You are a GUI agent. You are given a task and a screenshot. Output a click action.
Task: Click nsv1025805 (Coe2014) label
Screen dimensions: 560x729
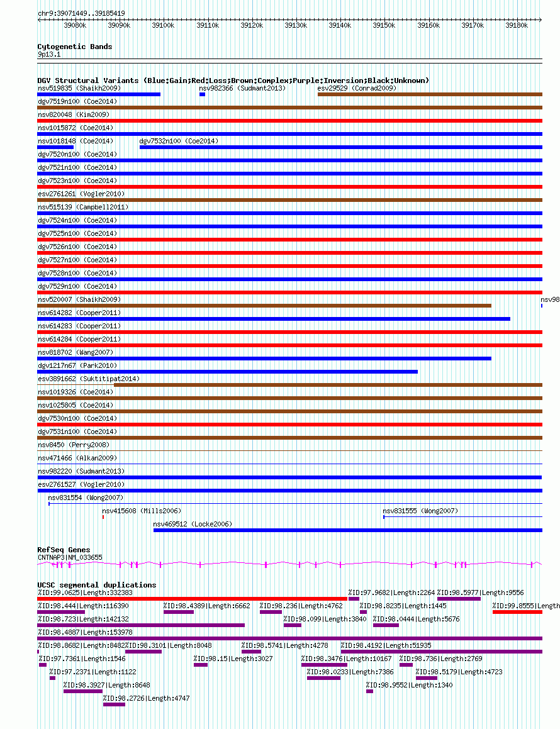click(x=76, y=406)
